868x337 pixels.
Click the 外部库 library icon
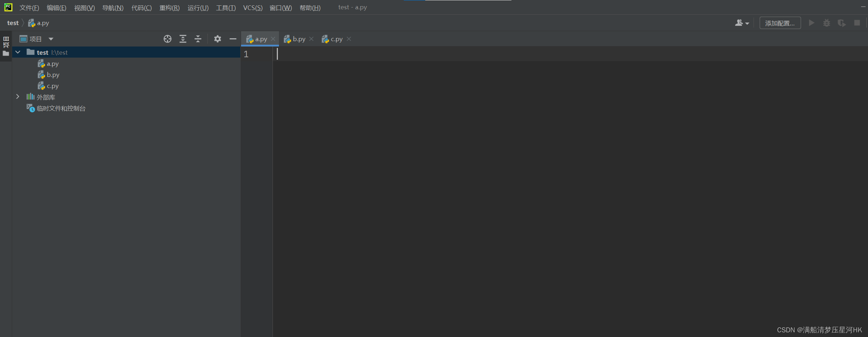[30, 97]
